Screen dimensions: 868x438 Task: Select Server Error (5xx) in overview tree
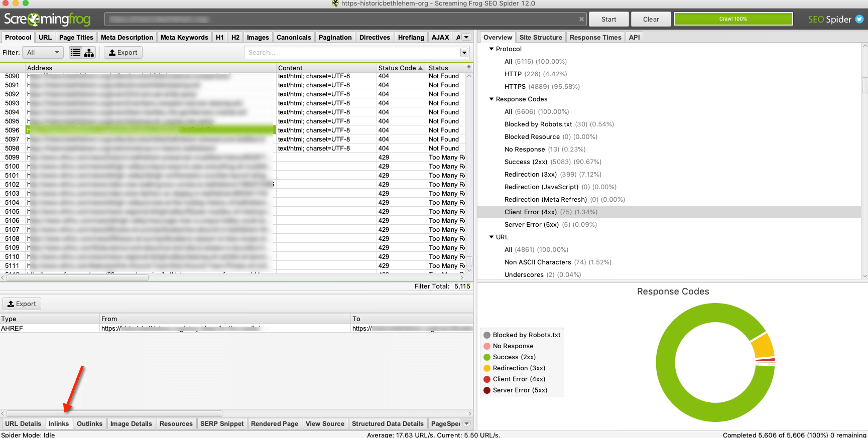(x=531, y=225)
